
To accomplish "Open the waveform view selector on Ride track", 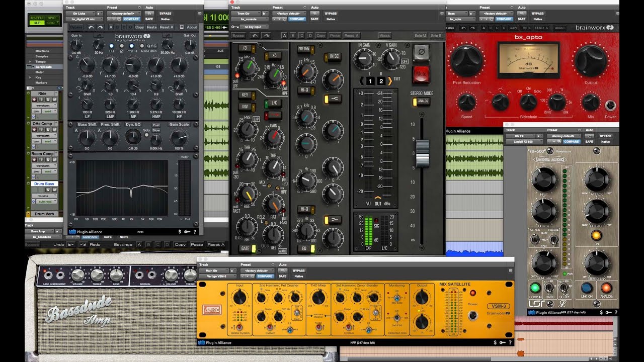I will pyautogui.click(x=43, y=106).
